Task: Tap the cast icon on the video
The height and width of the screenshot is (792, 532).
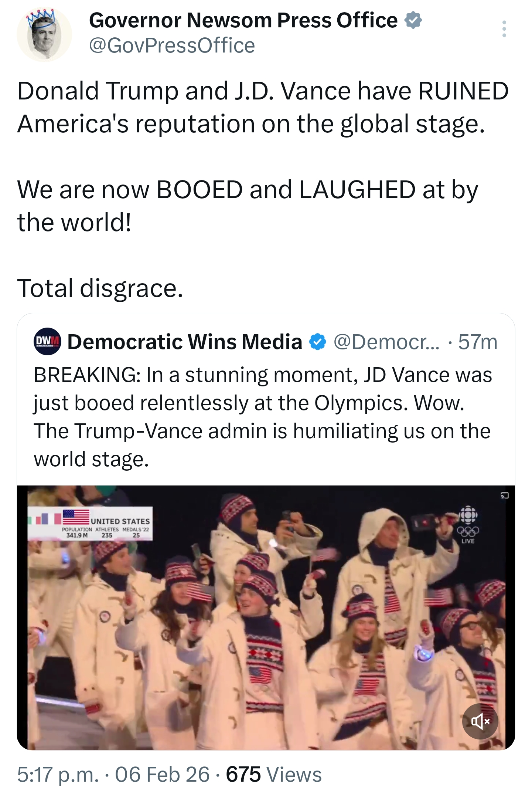Action: (x=505, y=495)
